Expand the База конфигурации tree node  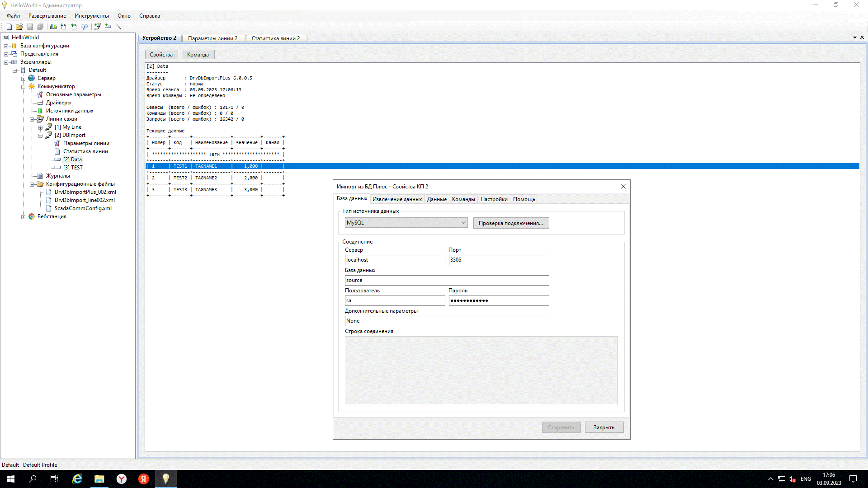click(x=6, y=46)
